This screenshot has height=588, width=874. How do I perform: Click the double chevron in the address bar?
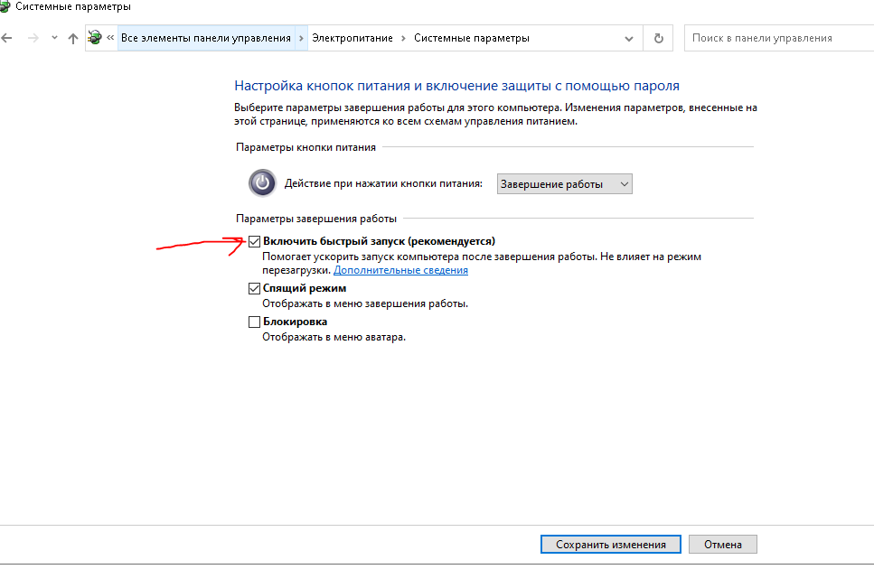[x=110, y=39]
